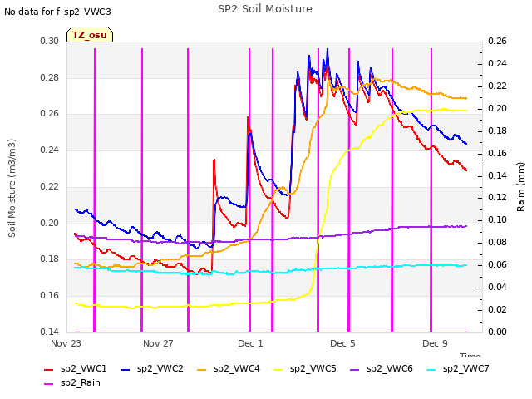Screen dimensions: 532x399
Task: Click the yellow sp2_VWC5 legend swatch
Action: click(x=278, y=369)
